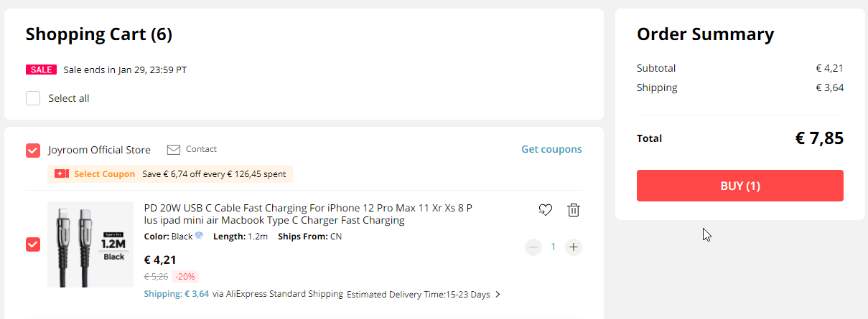Click the red SALE badge
This screenshot has width=868, height=319.
click(x=41, y=70)
